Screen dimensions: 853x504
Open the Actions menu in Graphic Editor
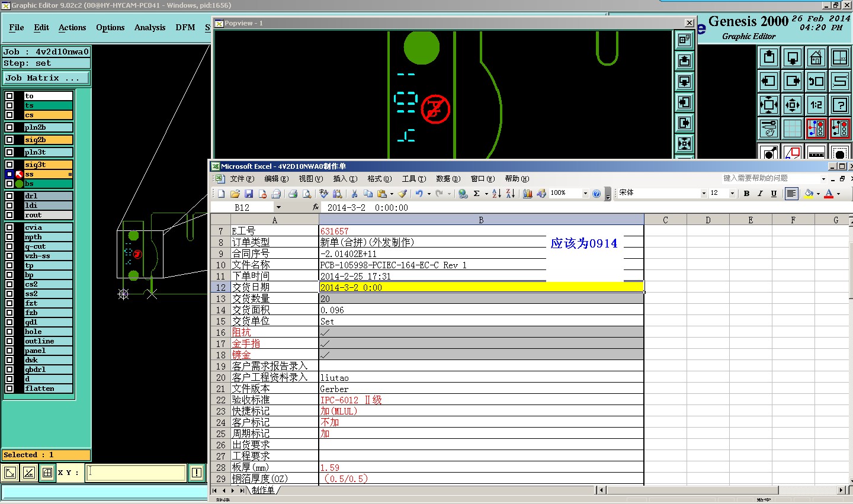72,28
